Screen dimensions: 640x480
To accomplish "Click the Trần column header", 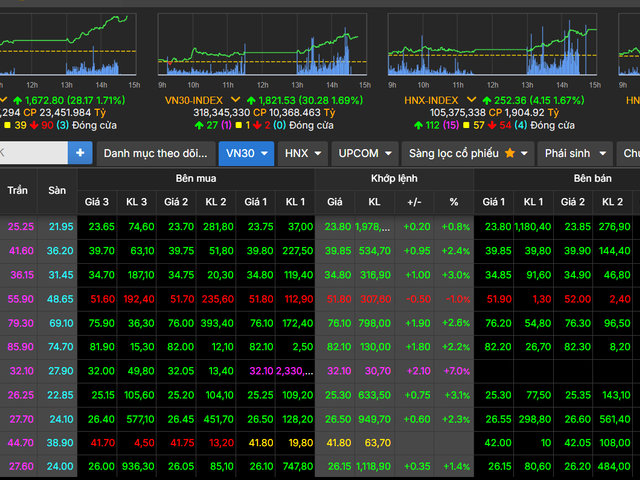I will point(18,190).
